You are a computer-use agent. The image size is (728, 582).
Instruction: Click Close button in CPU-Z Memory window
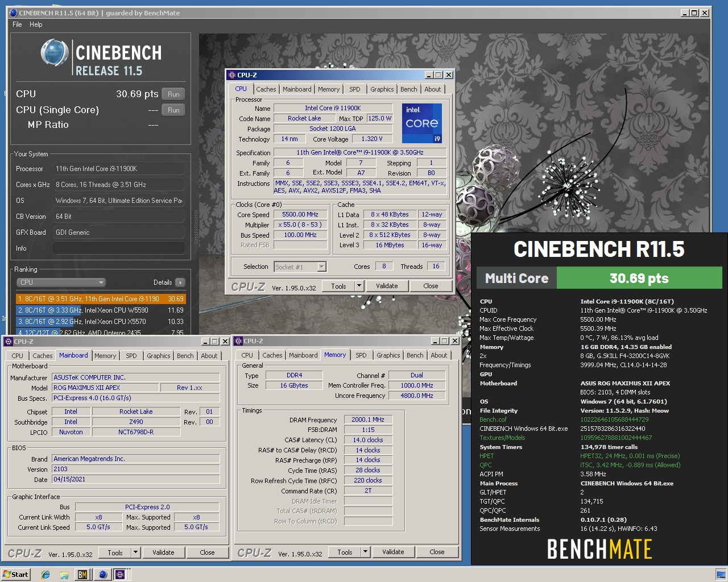(x=437, y=552)
